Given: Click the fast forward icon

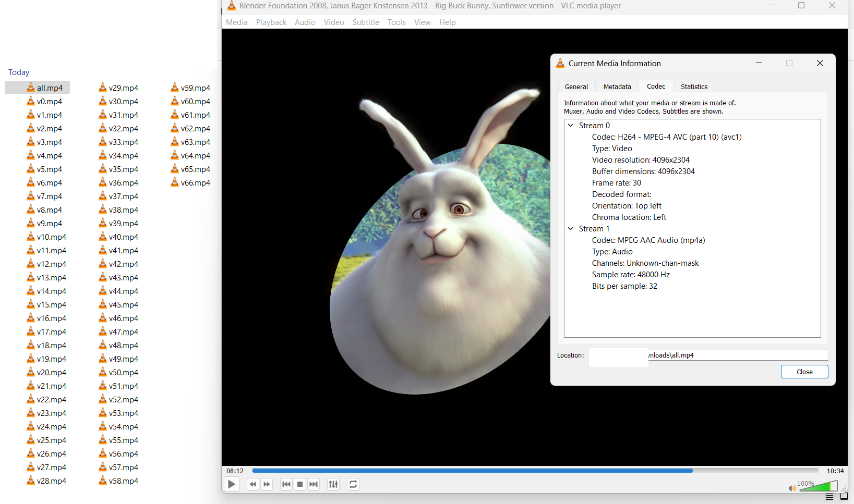Looking at the screenshot, I should (x=267, y=484).
